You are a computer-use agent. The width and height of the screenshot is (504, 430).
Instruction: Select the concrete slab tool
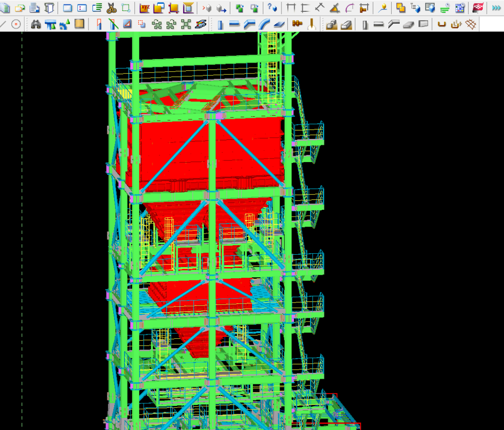click(409, 24)
